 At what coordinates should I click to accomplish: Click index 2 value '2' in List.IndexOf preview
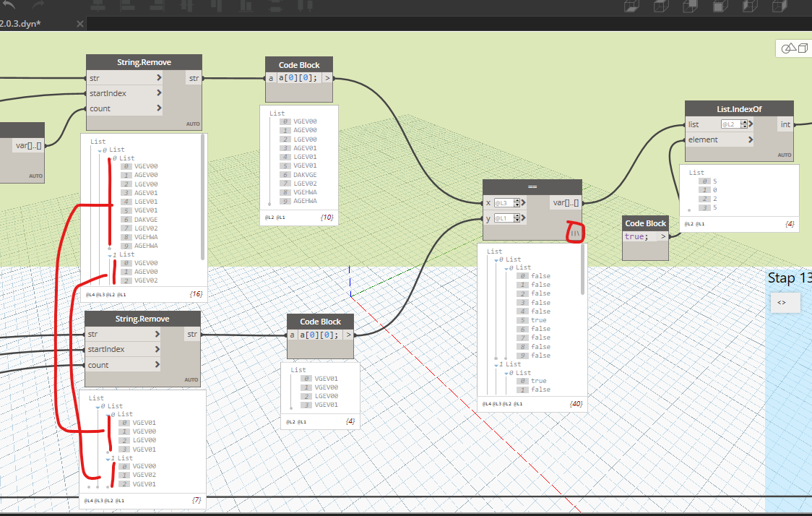point(714,199)
